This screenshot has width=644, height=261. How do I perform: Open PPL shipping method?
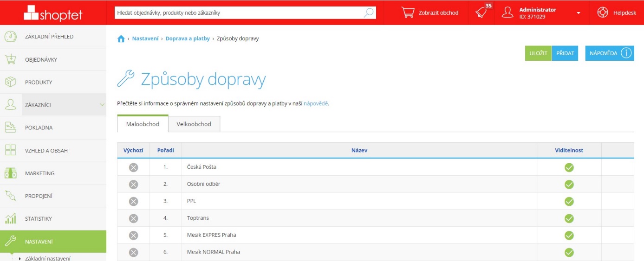click(191, 201)
